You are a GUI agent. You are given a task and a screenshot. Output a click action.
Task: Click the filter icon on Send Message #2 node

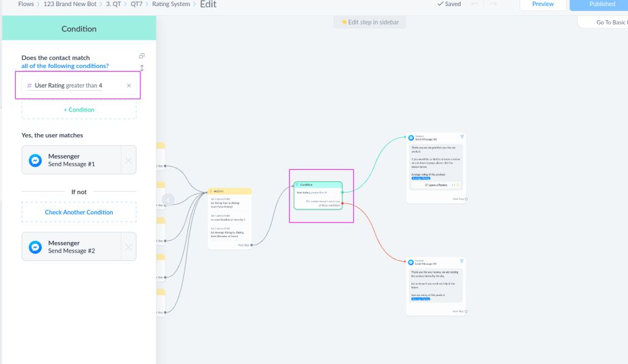462,261
